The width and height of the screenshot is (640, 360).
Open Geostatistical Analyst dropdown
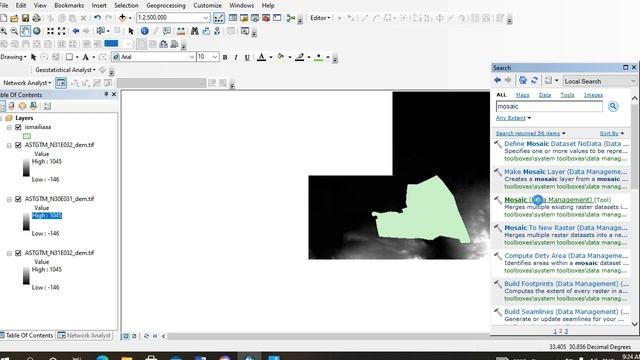click(x=65, y=70)
